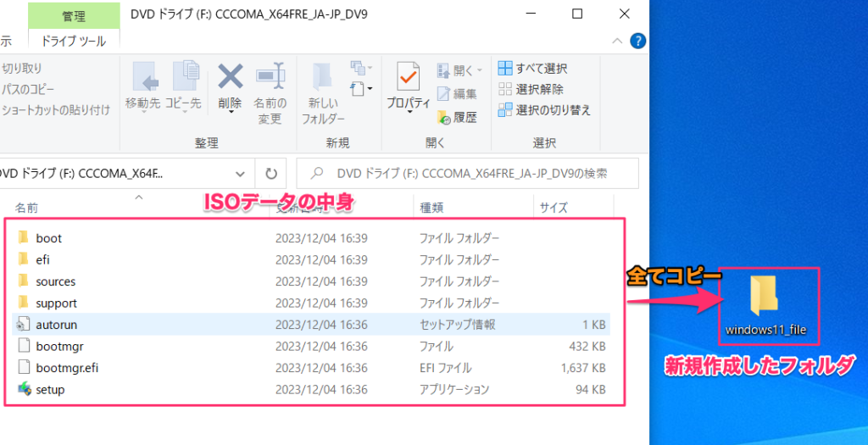Image resolution: width=868 pixels, height=445 pixels.
Task: Click the Refresh button beside address bar
Action: click(x=270, y=174)
